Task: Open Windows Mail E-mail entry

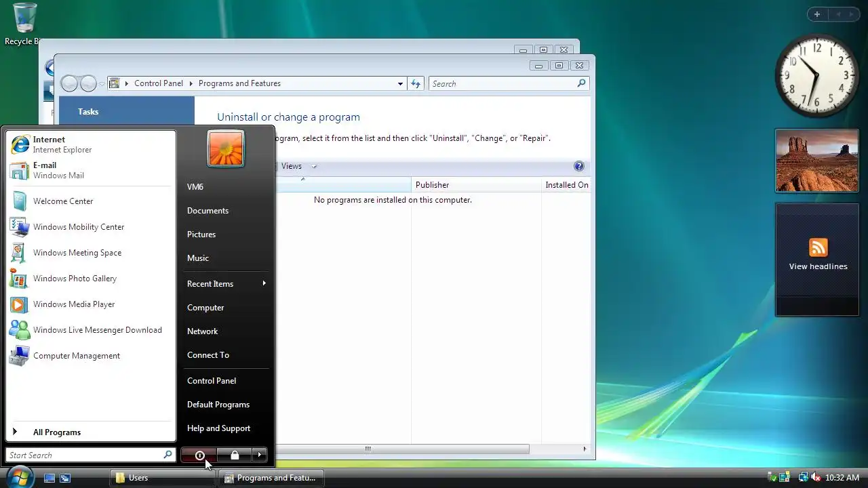Action: (90, 170)
